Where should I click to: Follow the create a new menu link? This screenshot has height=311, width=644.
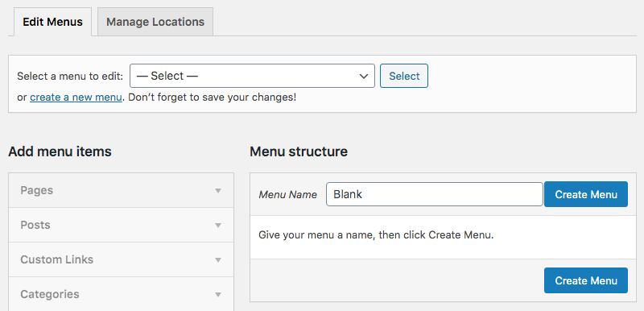pyautogui.click(x=76, y=97)
